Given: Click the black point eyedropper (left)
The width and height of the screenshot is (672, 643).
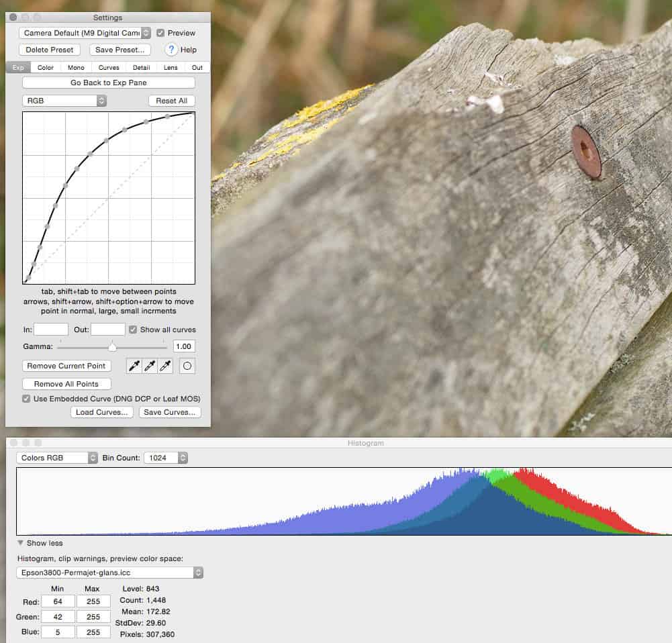Looking at the screenshot, I should point(134,366).
